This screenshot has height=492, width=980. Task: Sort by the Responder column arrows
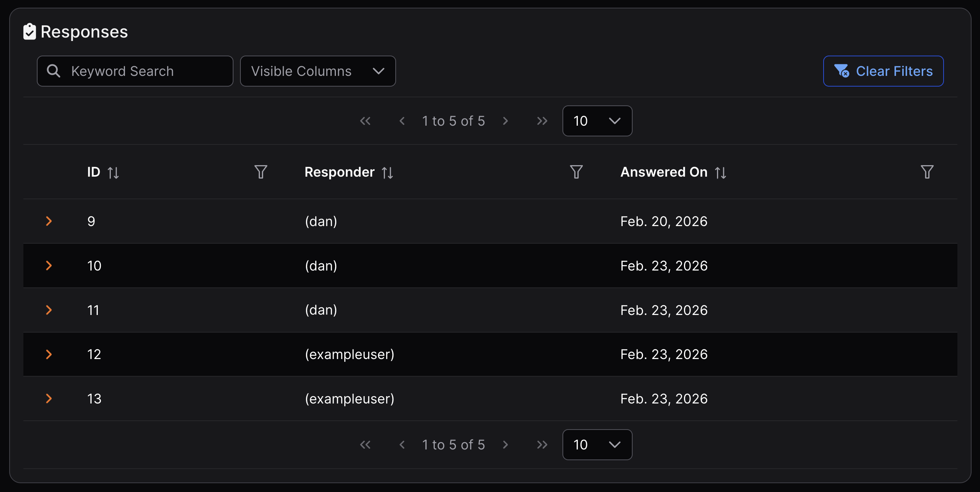coord(387,173)
